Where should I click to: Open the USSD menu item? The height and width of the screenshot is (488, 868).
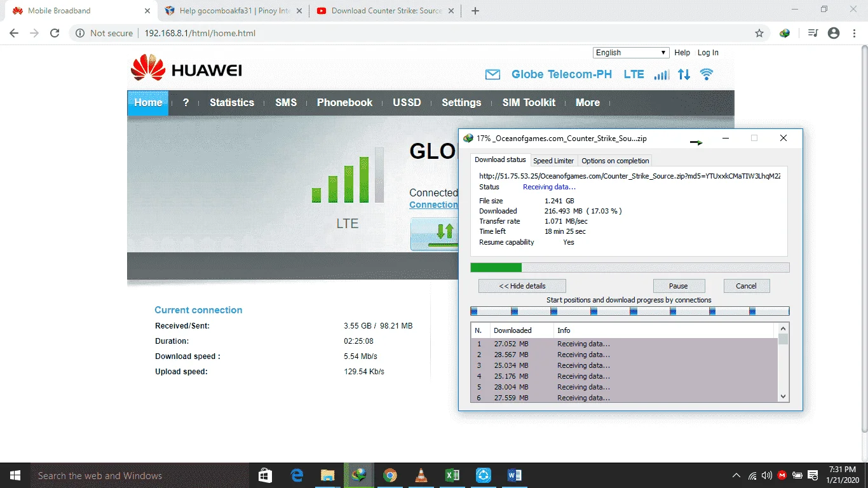(407, 102)
